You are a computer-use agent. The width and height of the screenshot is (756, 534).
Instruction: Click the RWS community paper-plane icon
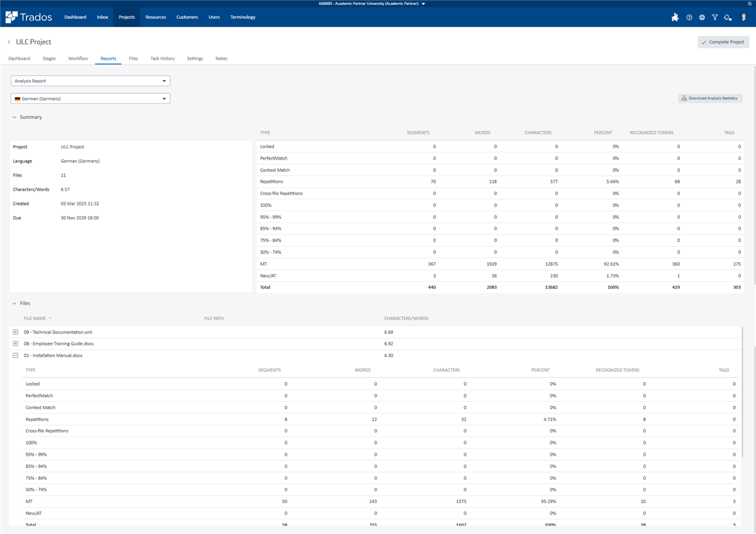675,17
